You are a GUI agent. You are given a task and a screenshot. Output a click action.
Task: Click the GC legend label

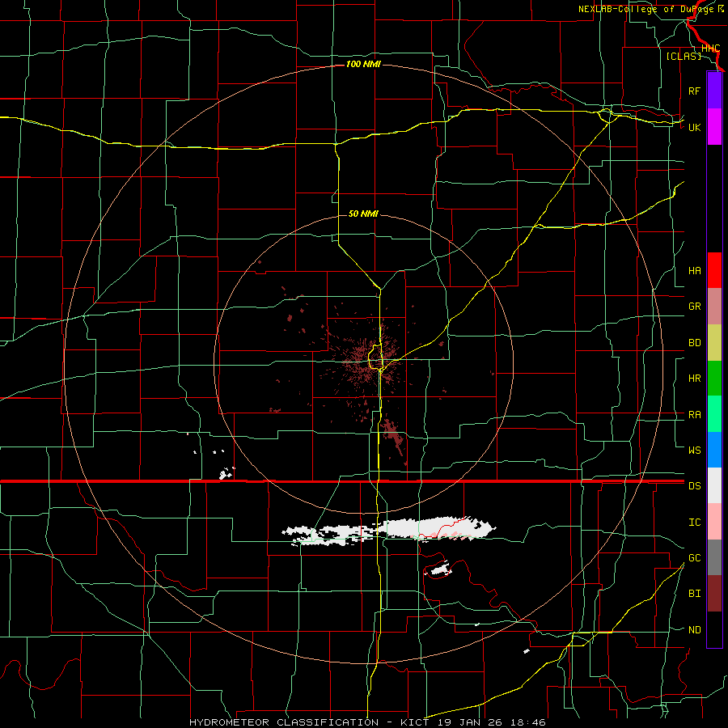(694, 558)
